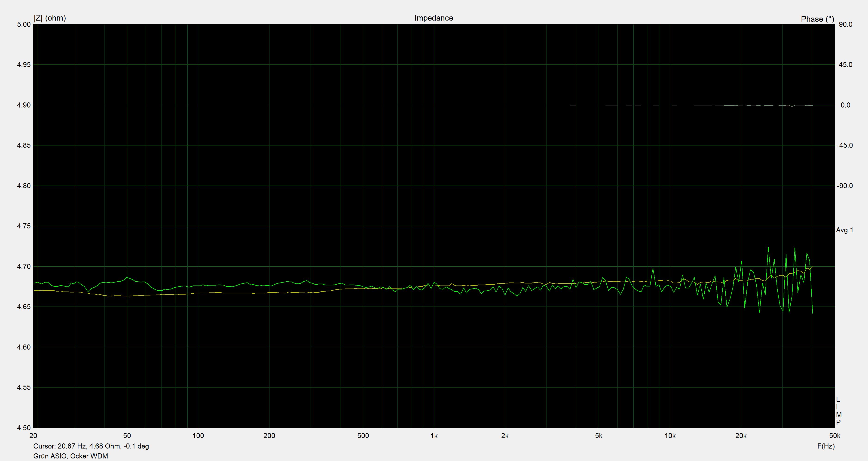Click the 100 Hz frequency tick label

tap(198, 436)
